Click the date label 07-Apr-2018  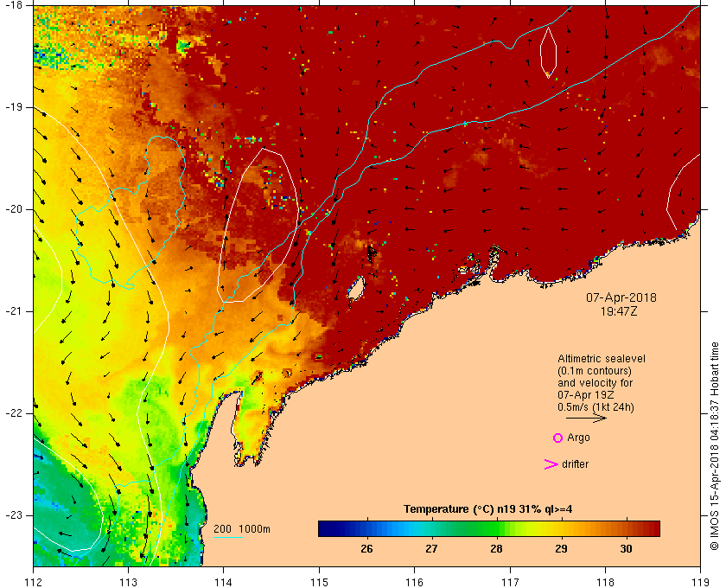(621, 297)
